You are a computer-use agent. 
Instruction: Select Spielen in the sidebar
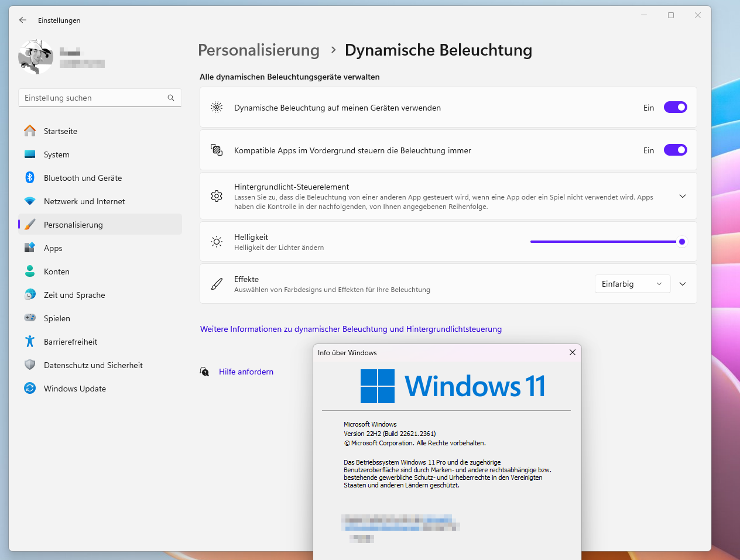pos(100,318)
